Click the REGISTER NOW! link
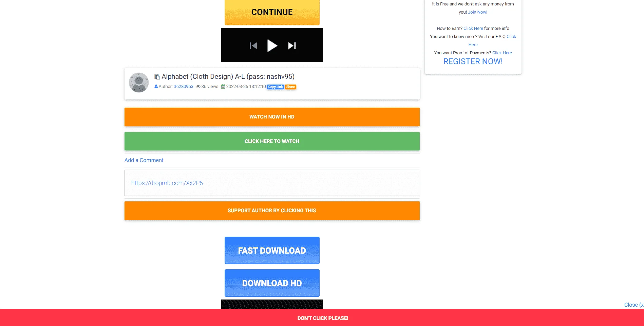644x326 pixels. coord(473,61)
